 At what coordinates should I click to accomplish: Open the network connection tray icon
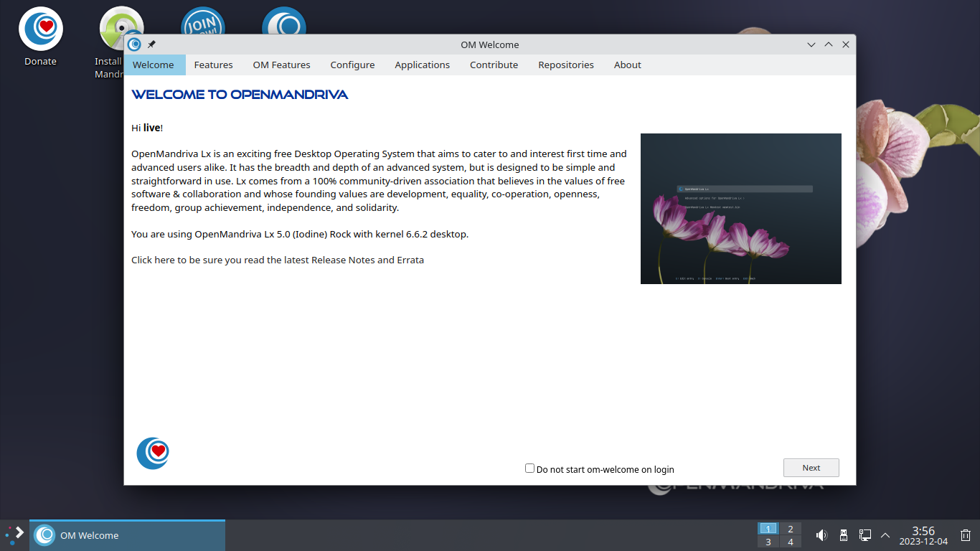865,535
